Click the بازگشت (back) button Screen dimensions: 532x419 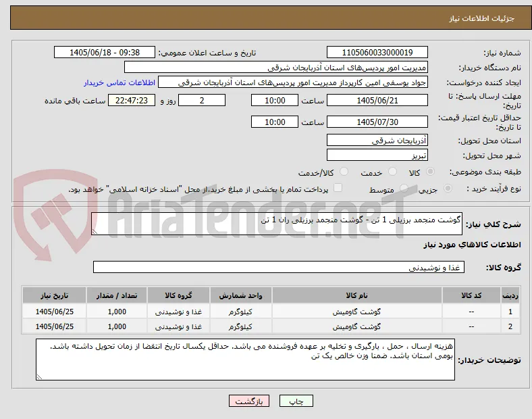coord(249,401)
